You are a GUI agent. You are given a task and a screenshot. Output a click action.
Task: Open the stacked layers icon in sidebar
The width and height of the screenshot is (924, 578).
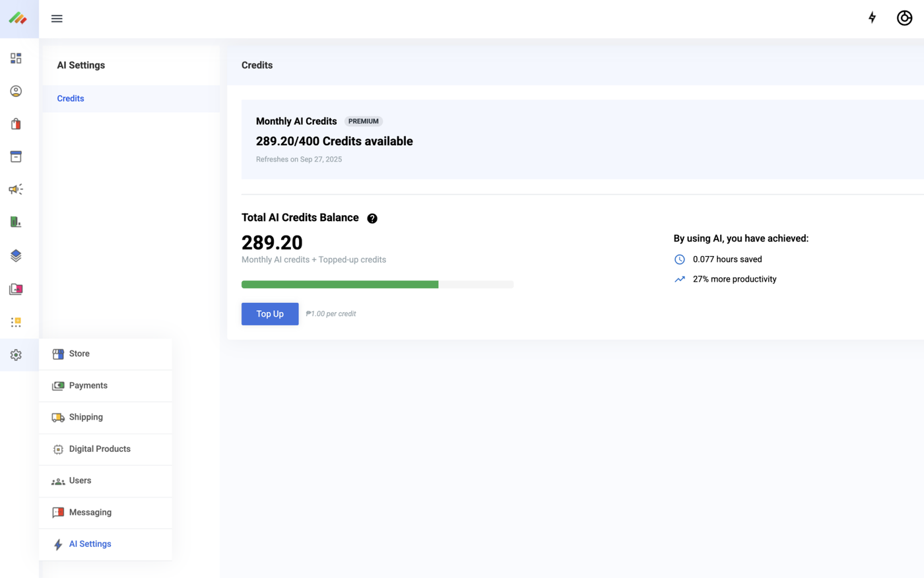coord(16,255)
